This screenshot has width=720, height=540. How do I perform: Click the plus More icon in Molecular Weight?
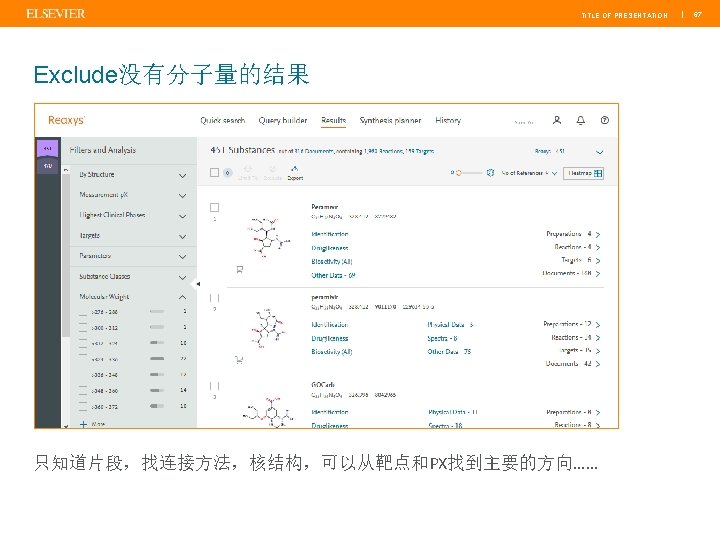pos(83,424)
